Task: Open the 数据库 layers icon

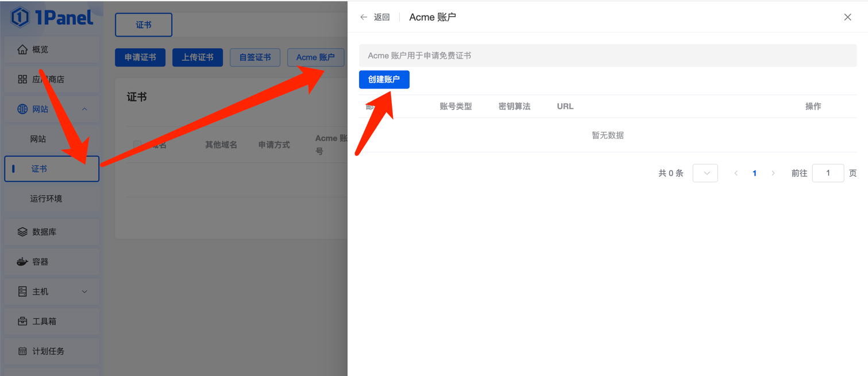Action: (x=22, y=232)
